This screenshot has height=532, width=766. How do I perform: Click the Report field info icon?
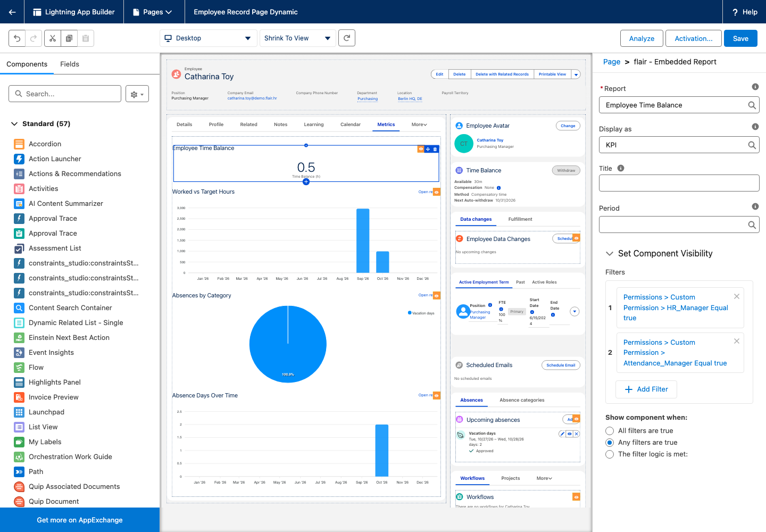tap(755, 87)
